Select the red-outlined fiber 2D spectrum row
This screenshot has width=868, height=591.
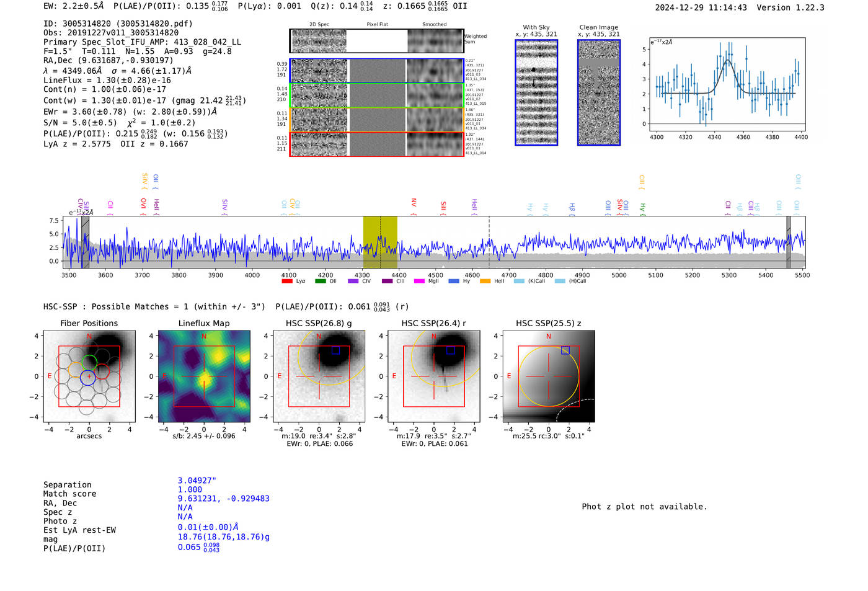click(376, 144)
